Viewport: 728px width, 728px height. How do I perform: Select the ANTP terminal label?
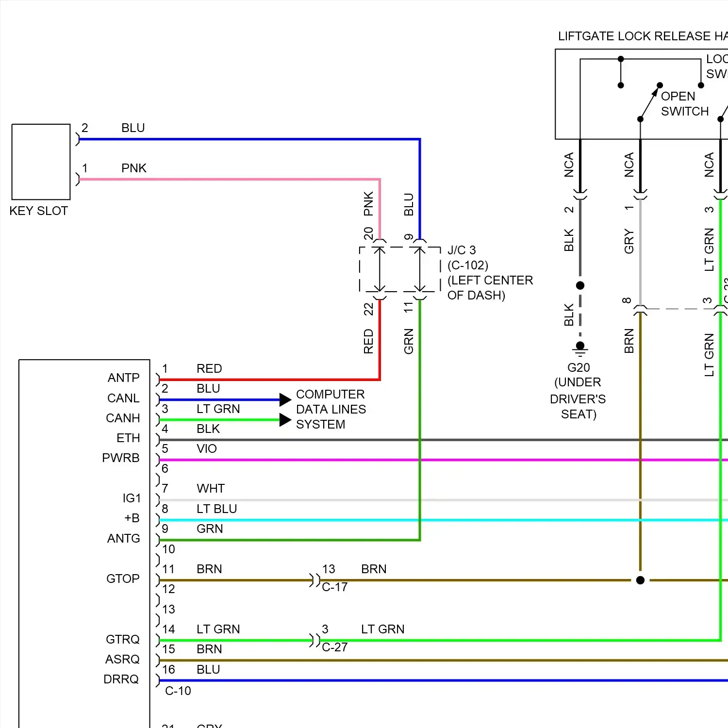[124, 378]
